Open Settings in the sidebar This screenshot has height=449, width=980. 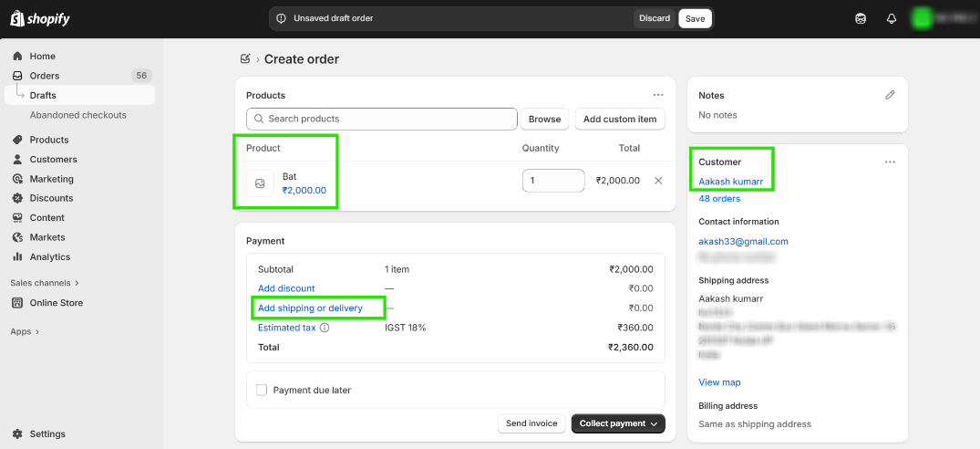coord(47,433)
